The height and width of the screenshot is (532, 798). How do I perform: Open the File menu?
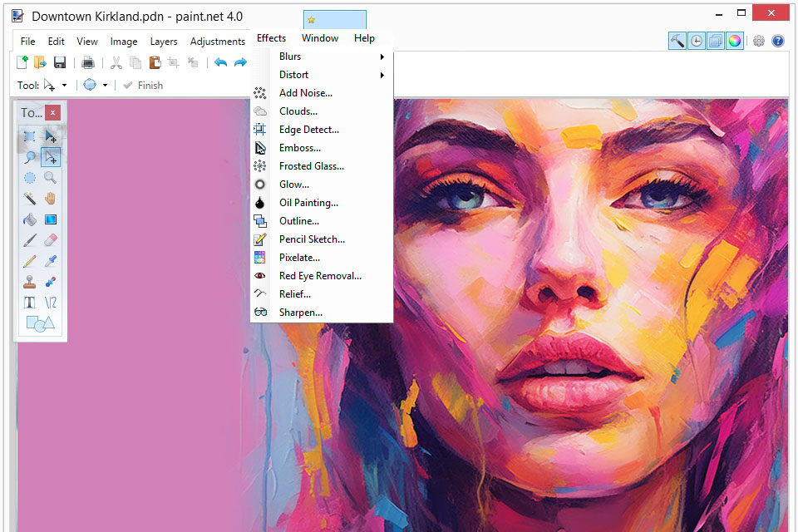pyautogui.click(x=27, y=42)
